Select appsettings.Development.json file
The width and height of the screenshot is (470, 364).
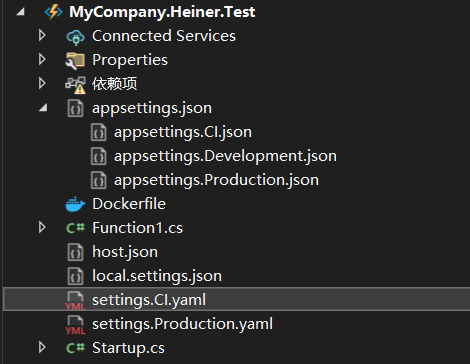click(225, 156)
